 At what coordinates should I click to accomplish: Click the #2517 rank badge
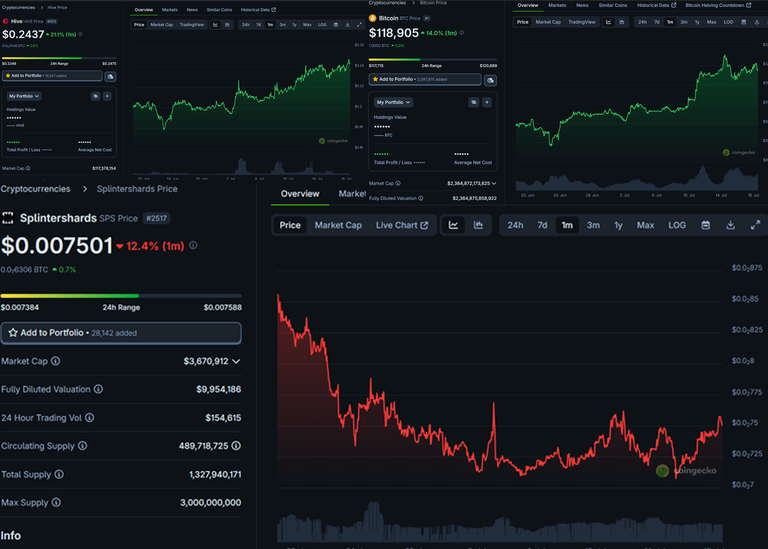coord(157,218)
